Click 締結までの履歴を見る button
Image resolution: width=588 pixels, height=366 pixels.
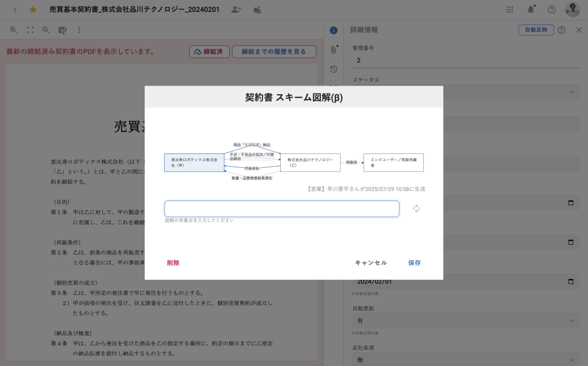click(x=274, y=52)
